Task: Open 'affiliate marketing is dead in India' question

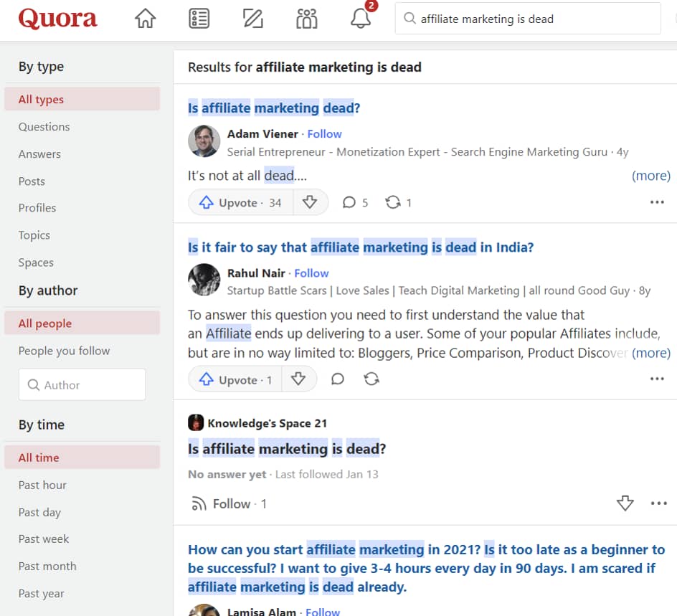Action: pyautogui.click(x=361, y=247)
